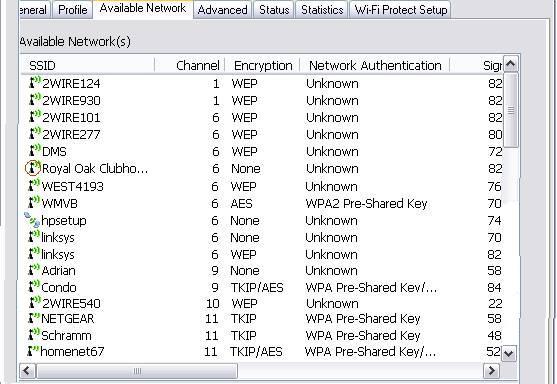Click the signal value 22 for 2WIRE540
Viewport: 557px width, 384px height.
[494, 304]
